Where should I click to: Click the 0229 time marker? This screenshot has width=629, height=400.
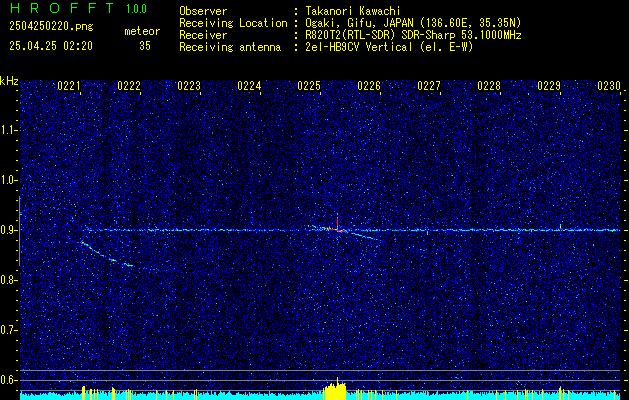pos(548,86)
